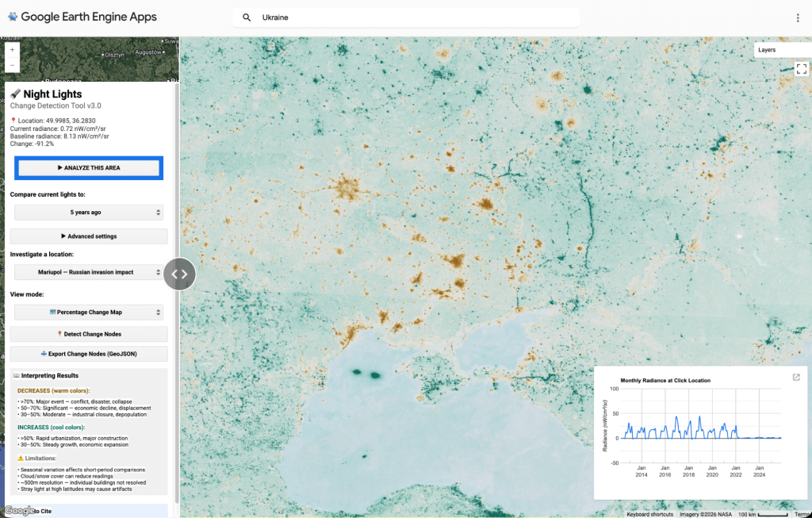Click Detect Change Nodes
812x518 pixels.
coord(89,334)
